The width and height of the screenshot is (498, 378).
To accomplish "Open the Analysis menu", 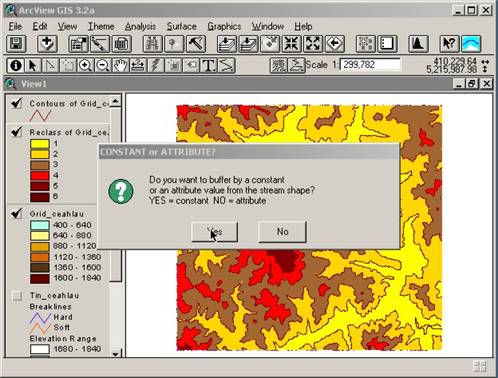I will point(140,26).
